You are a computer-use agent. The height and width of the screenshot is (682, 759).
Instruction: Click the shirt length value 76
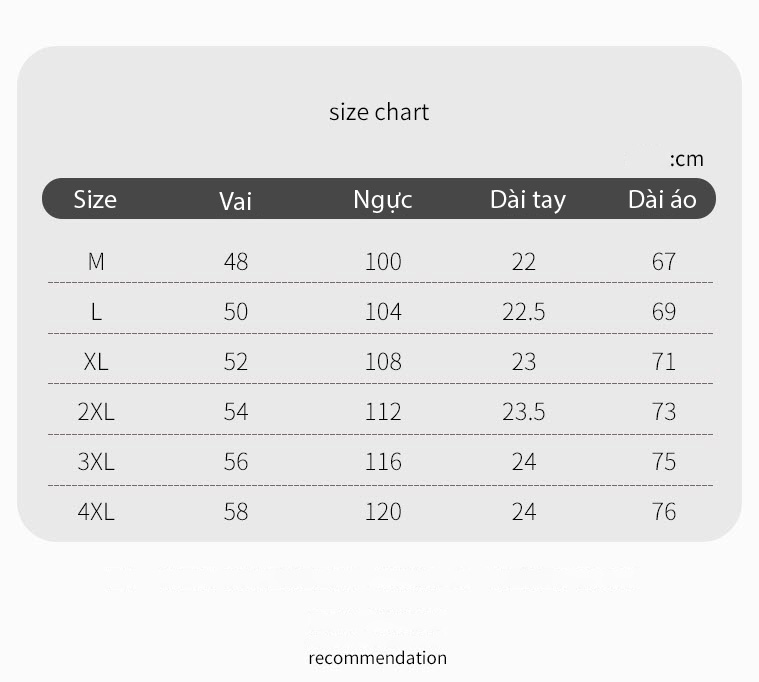point(664,512)
